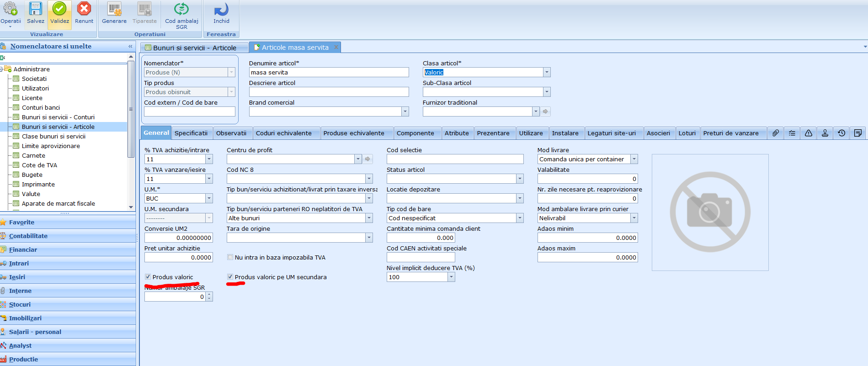
Task: Enable Nu intra in baza impozabila TVA
Action: tap(230, 257)
